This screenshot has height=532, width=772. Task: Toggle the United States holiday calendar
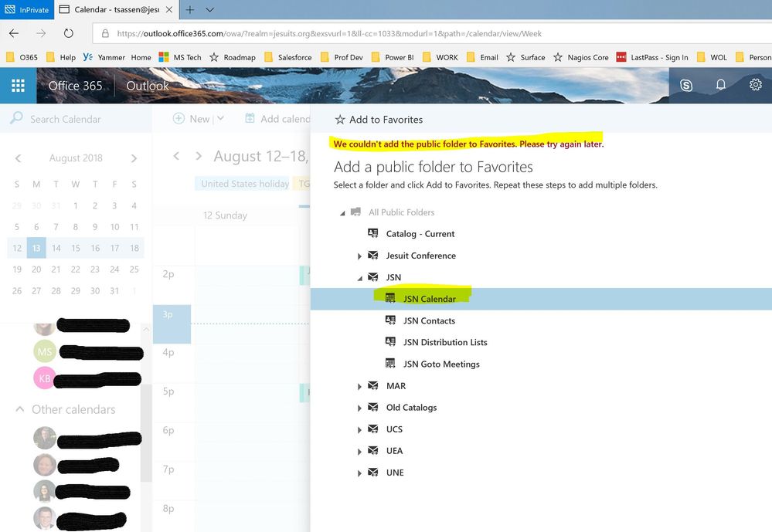point(243,184)
